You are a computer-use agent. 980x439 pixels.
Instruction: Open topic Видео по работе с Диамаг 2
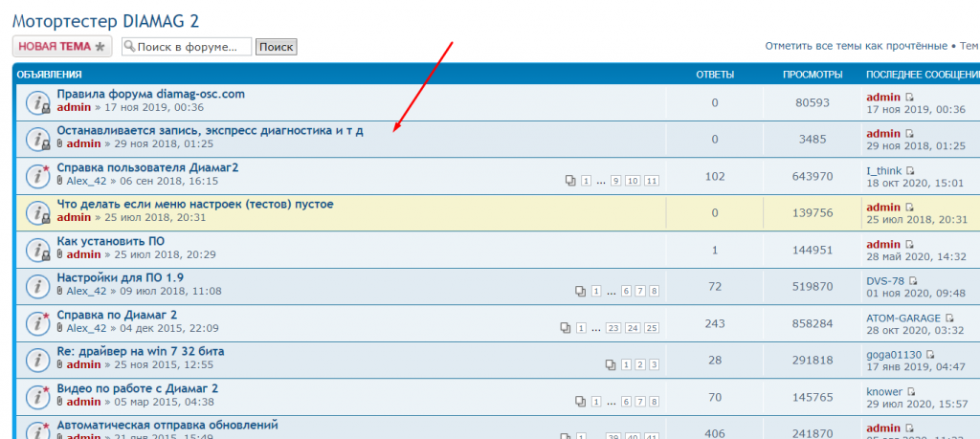(138, 388)
